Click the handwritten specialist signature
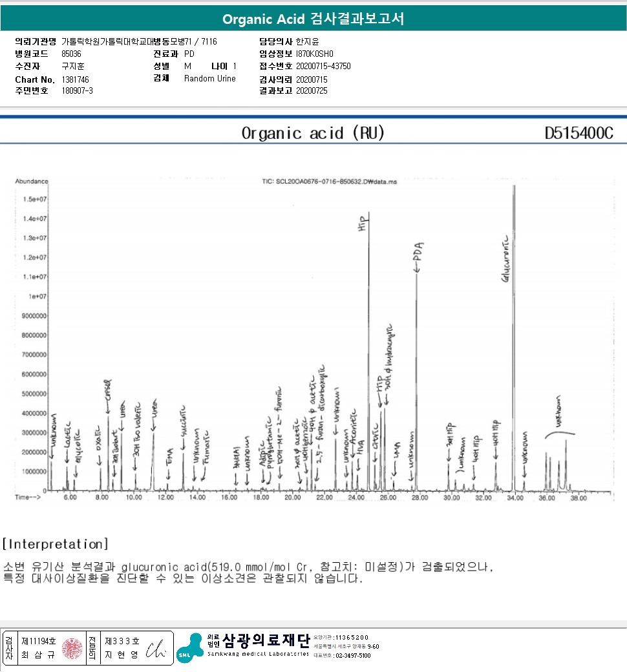This screenshot has width=627, height=672. click(156, 649)
